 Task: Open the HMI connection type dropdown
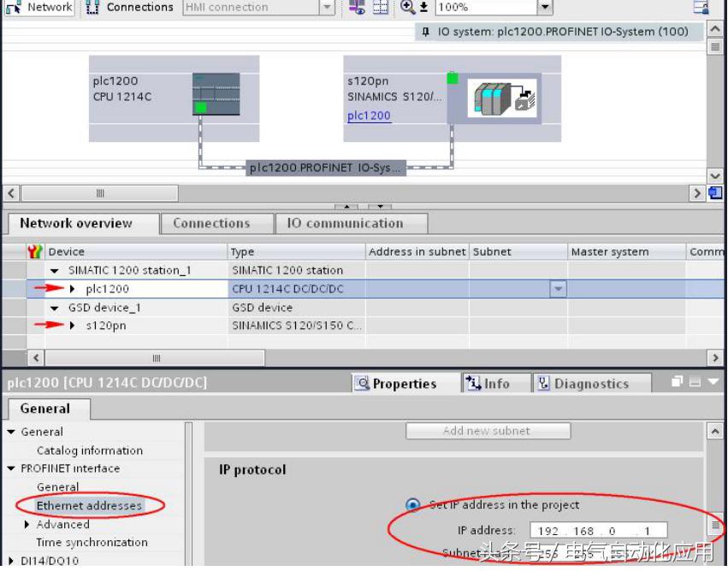point(327,8)
